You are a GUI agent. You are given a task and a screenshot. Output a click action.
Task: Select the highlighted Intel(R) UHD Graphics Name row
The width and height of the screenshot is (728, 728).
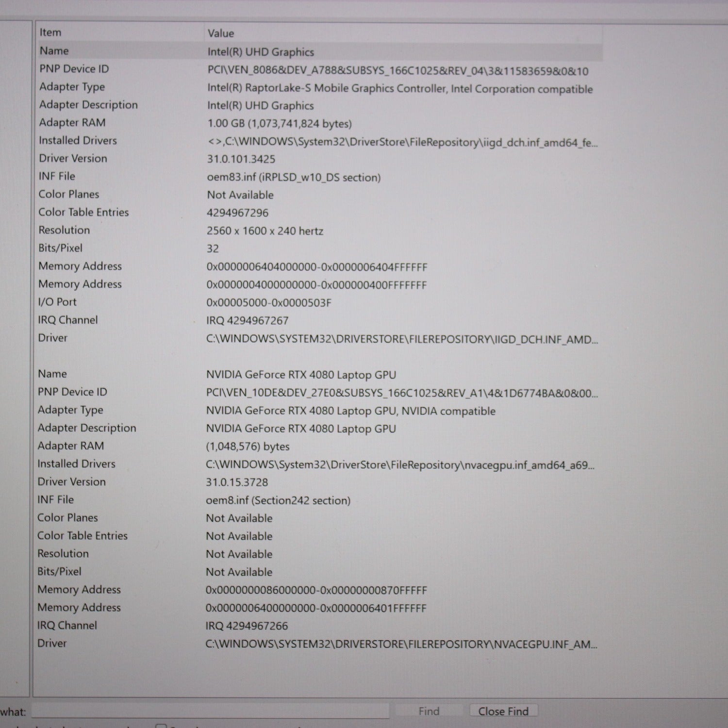pos(261,52)
